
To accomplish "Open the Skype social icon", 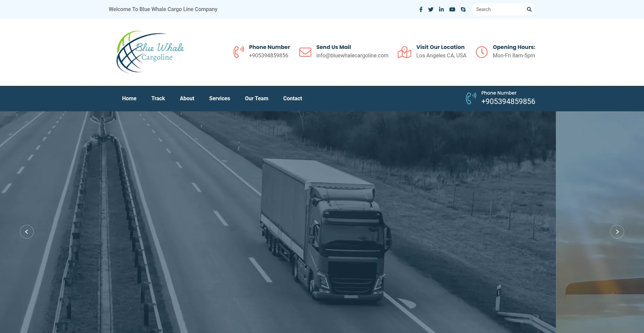I will (x=463, y=9).
